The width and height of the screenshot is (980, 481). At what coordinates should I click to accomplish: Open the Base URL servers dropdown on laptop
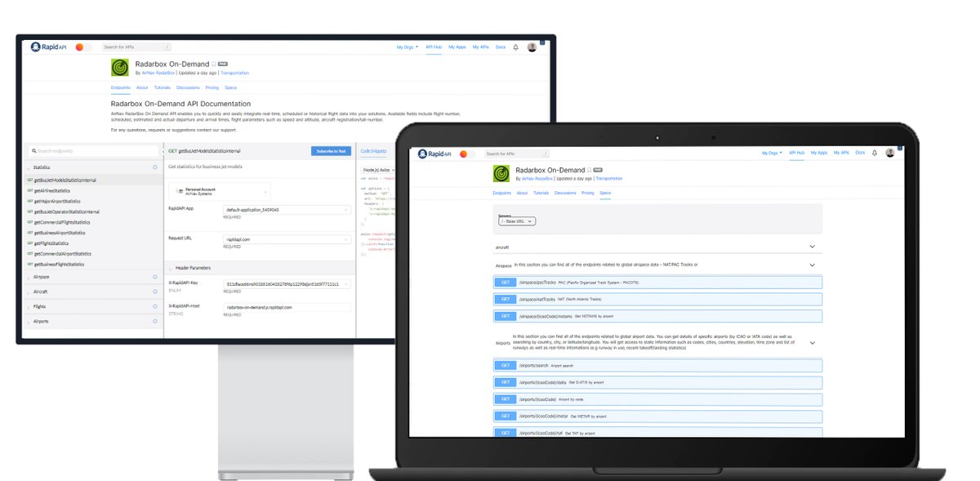click(x=517, y=221)
